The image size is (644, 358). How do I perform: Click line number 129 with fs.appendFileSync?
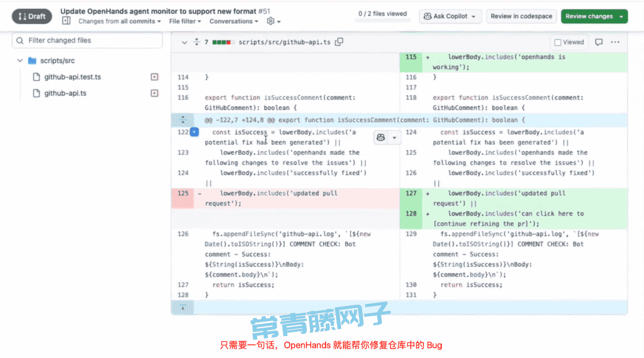coord(411,234)
